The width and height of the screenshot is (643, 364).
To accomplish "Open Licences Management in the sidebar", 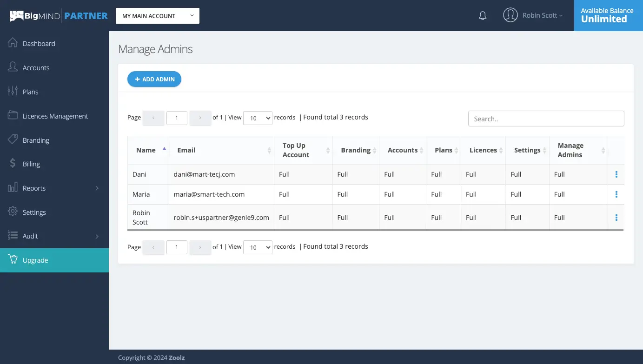I will [x=54, y=116].
